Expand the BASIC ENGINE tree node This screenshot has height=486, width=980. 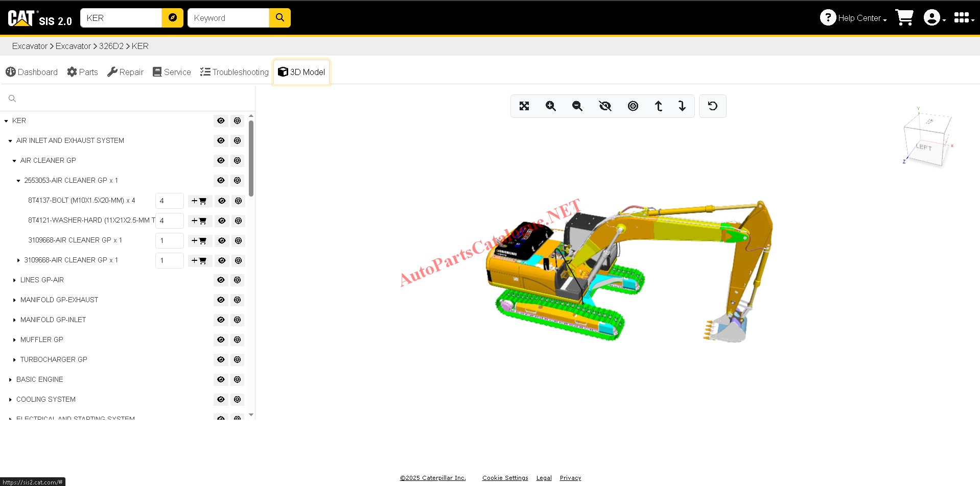pyautogui.click(x=10, y=380)
